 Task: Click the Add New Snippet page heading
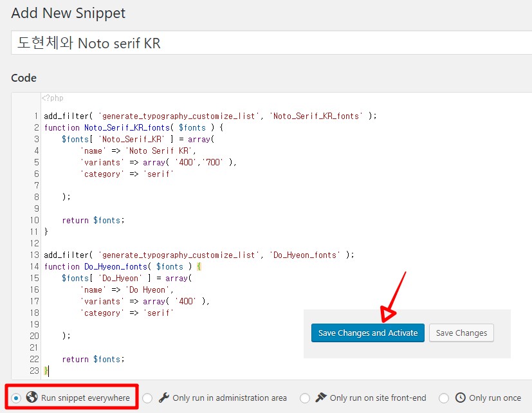coord(68,14)
